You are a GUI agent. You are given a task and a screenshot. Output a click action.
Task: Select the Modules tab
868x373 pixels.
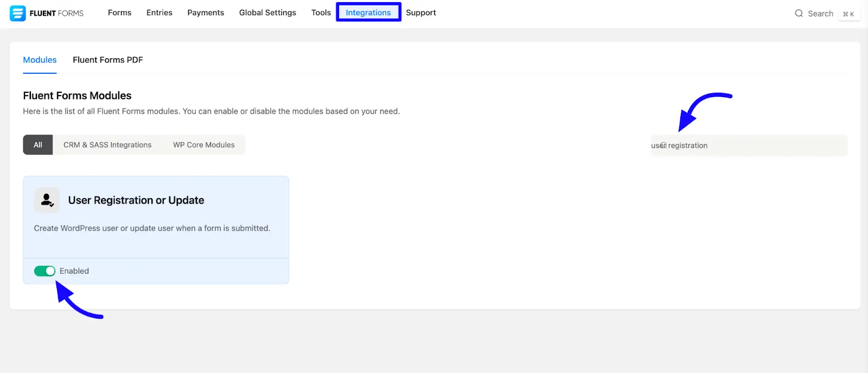coord(40,60)
